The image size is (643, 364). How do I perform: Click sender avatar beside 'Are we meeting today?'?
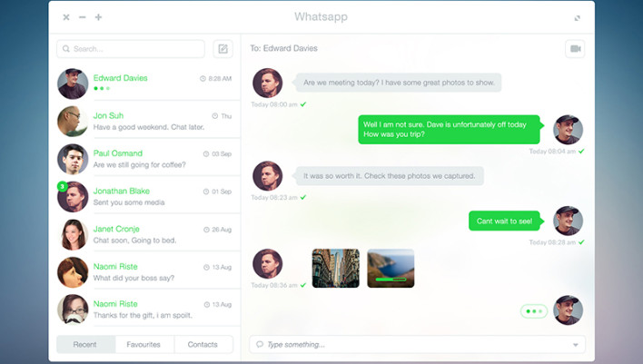coord(267,83)
